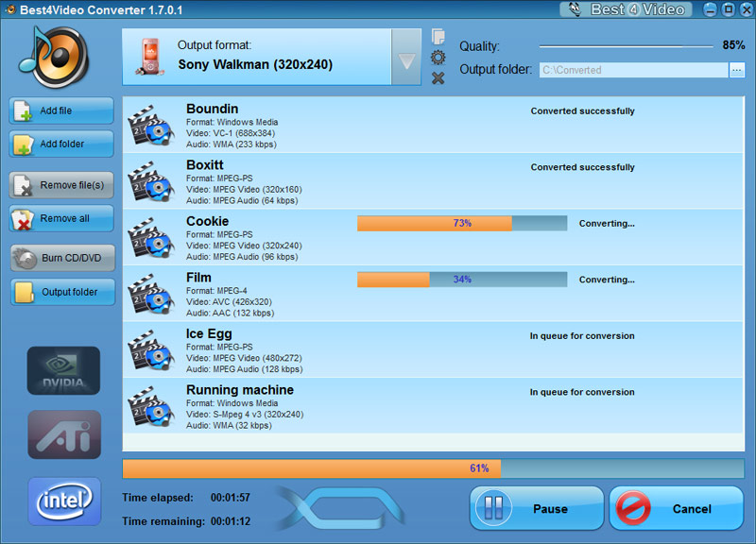This screenshot has width=756, height=544.
Task: Minimize the Best4Video Converter window
Action: tap(710, 9)
